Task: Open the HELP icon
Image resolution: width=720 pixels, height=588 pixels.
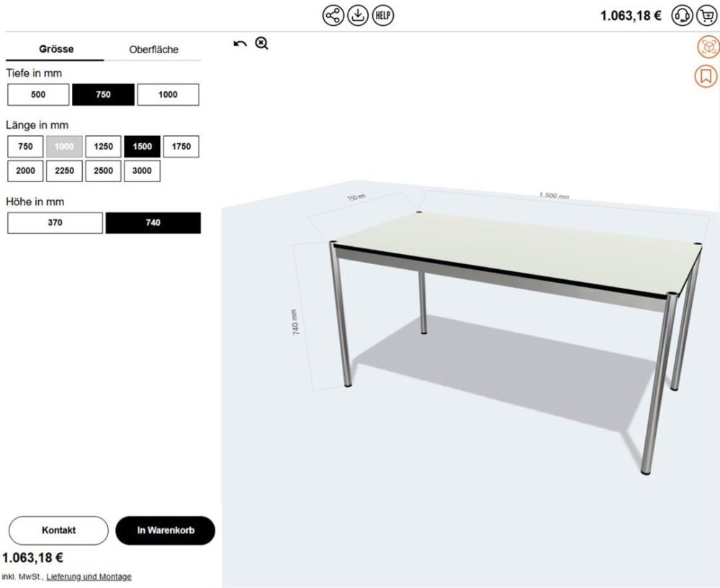Action: [x=382, y=16]
